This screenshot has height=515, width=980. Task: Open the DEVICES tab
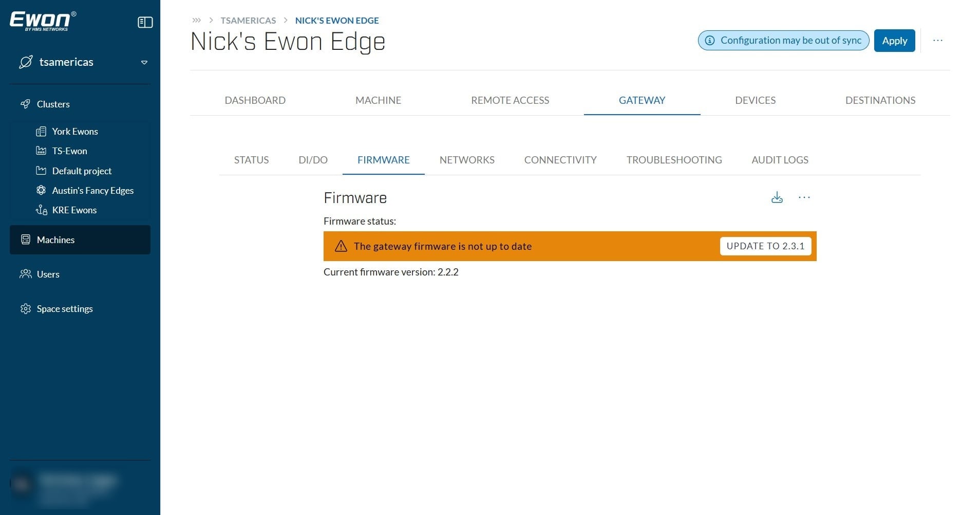(755, 100)
